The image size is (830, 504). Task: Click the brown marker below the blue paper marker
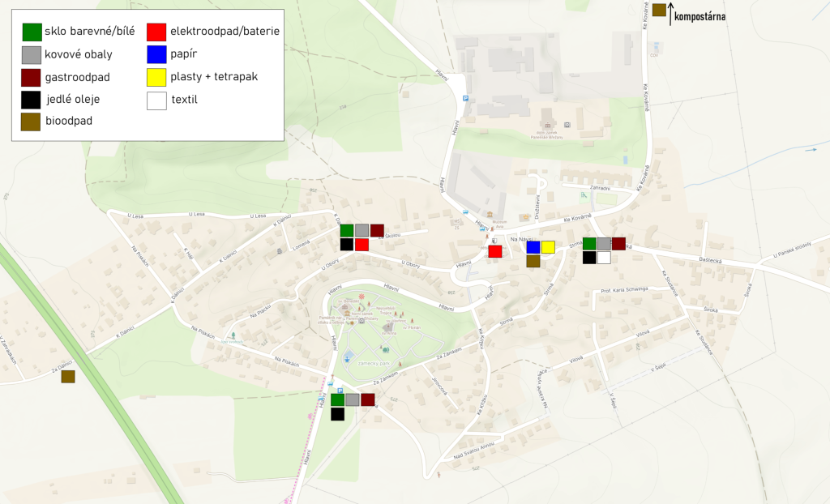(x=533, y=261)
